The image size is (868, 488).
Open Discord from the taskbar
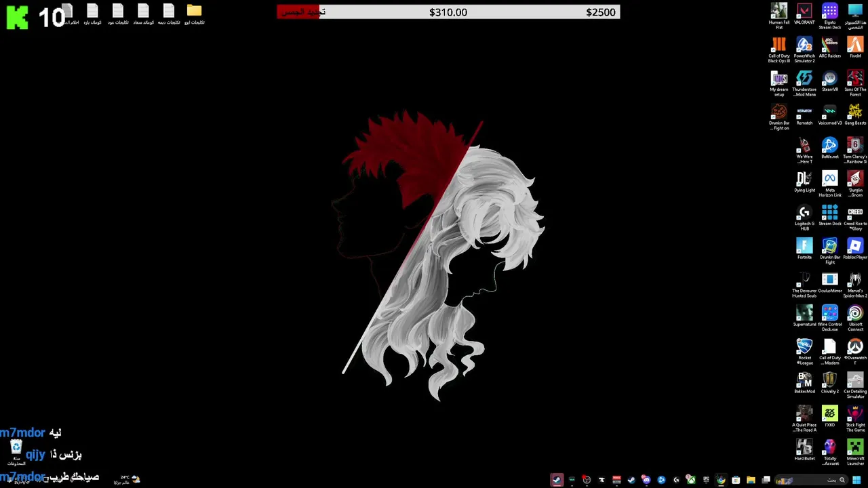[x=646, y=480]
